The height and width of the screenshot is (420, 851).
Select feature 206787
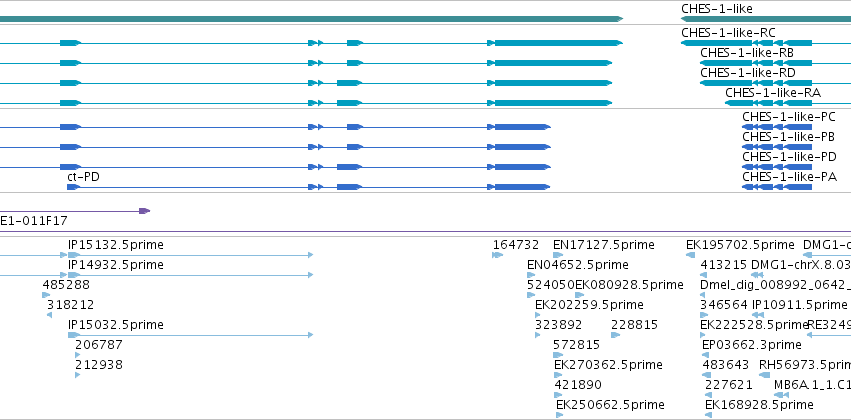99,345
